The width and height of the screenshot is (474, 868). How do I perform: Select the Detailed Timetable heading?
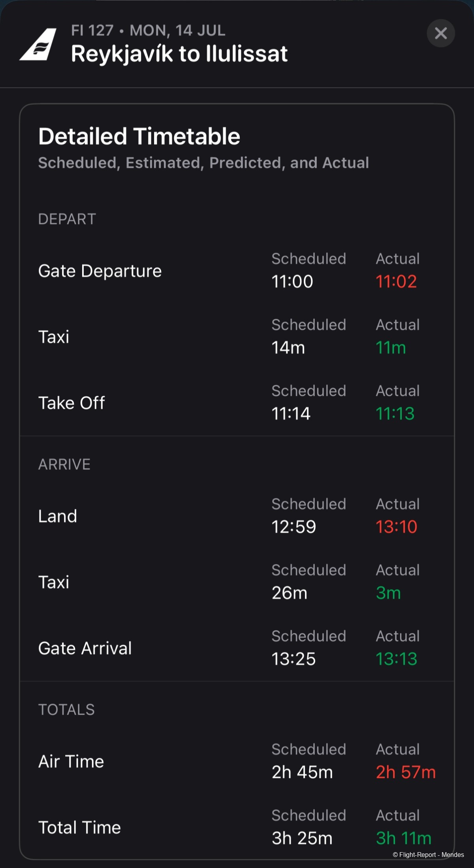139,136
